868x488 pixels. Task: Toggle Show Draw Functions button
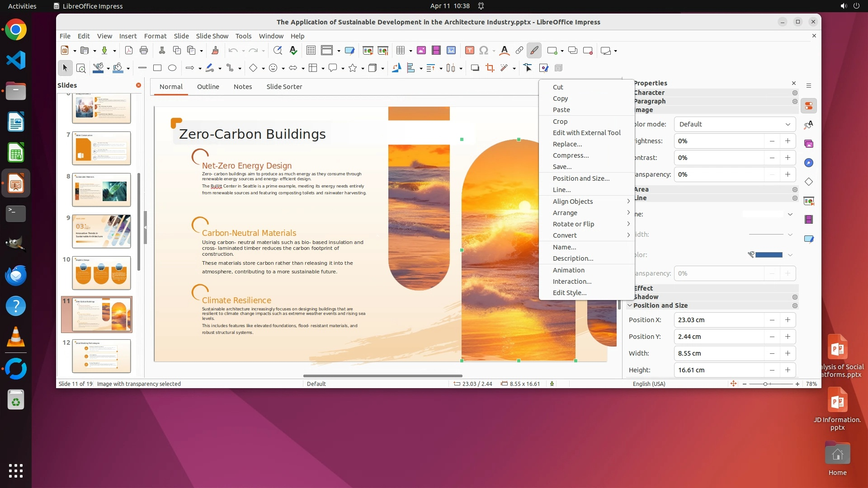click(x=534, y=51)
